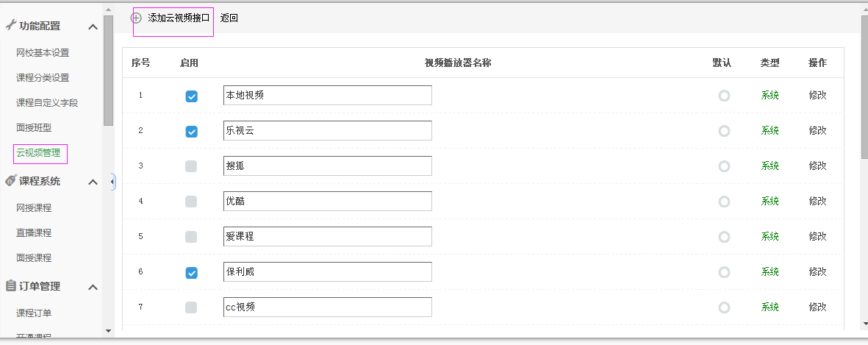868x345 pixels.
Task: Click the sidebar collapse arrow handle
Action: [x=112, y=181]
